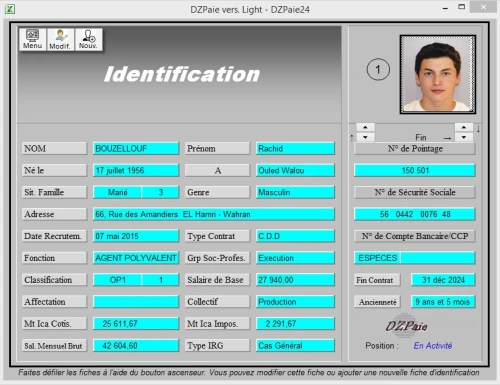
Task: Click Mt Ica Cotis value 25 611,67
Action: [x=136, y=324]
